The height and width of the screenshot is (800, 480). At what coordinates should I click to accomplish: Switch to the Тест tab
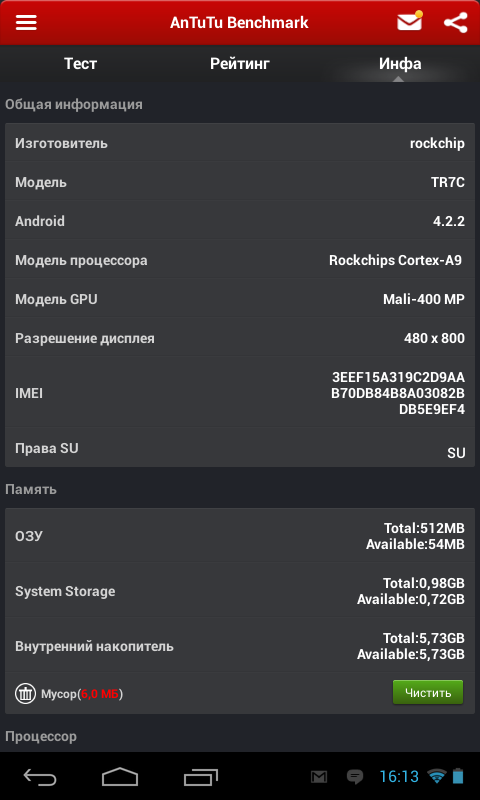[x=80, y=64]
